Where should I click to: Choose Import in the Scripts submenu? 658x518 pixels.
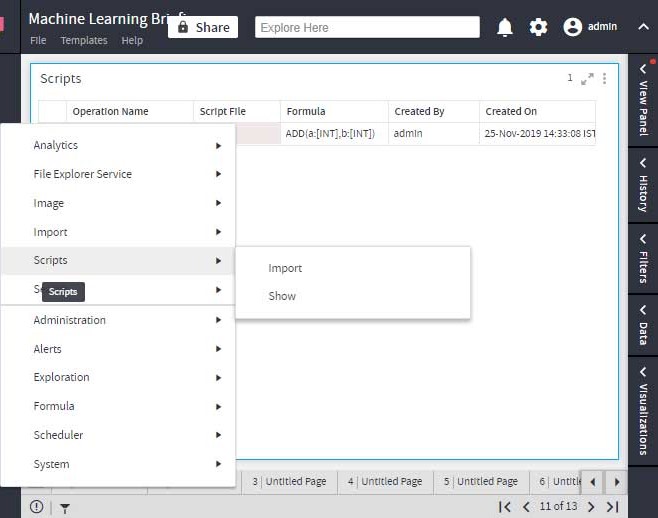coord(352,268)
